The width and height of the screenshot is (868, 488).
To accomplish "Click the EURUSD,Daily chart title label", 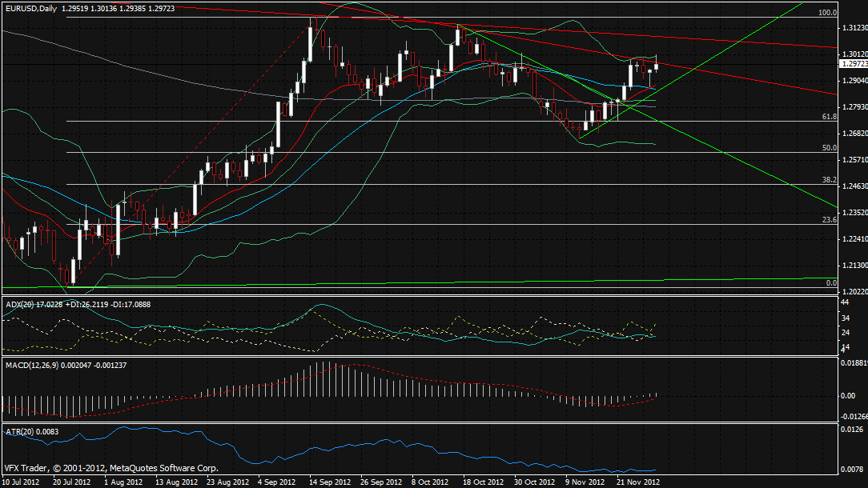I will [30, 8].
